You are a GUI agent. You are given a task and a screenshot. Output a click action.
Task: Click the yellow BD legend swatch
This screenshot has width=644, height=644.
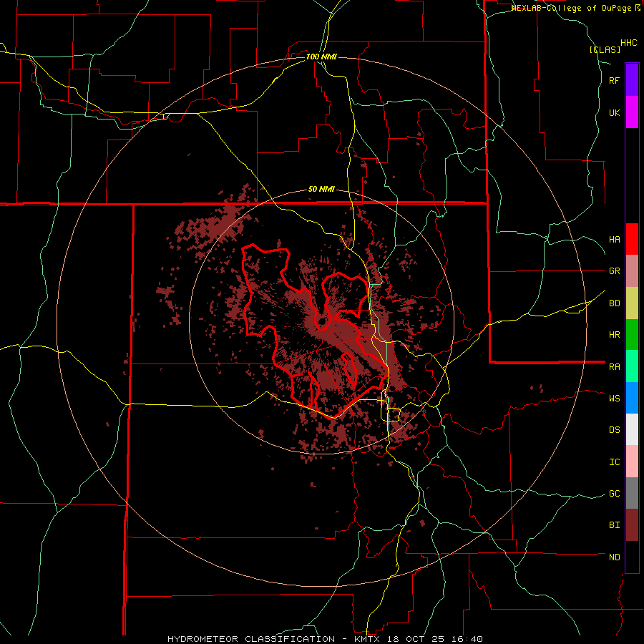coord(632,303)
